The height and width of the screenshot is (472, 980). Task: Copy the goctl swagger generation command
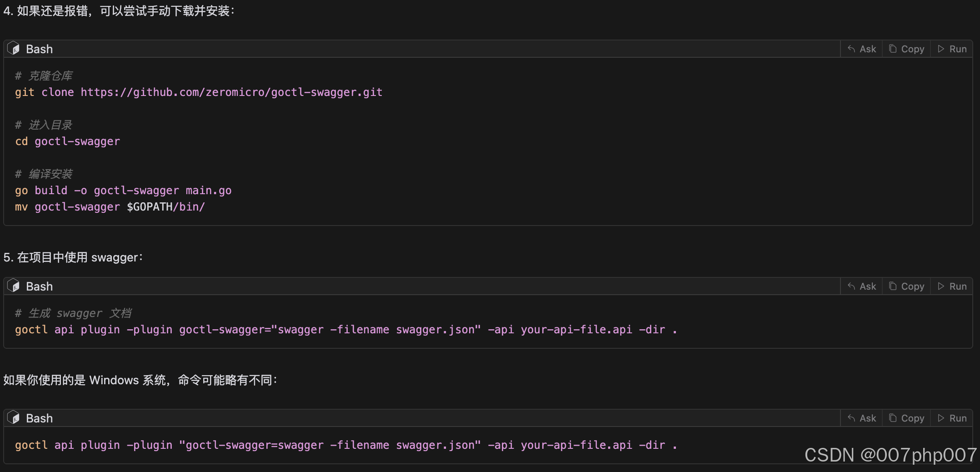point(906,286)
